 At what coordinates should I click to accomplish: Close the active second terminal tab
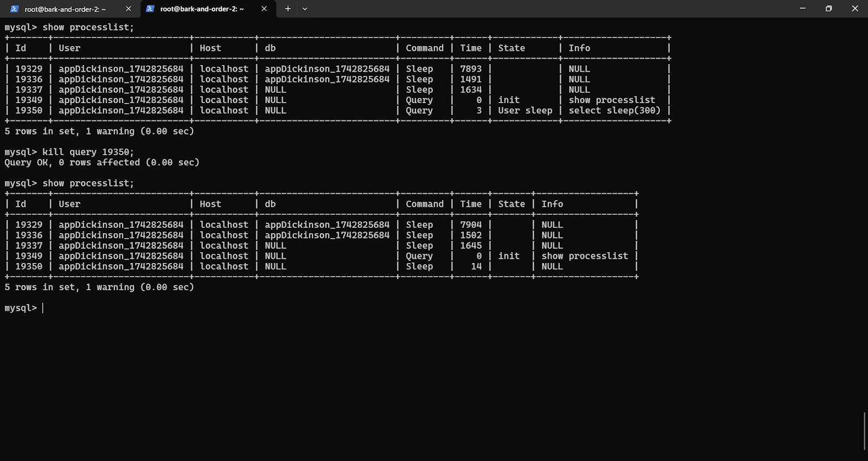tap(264, 9)
